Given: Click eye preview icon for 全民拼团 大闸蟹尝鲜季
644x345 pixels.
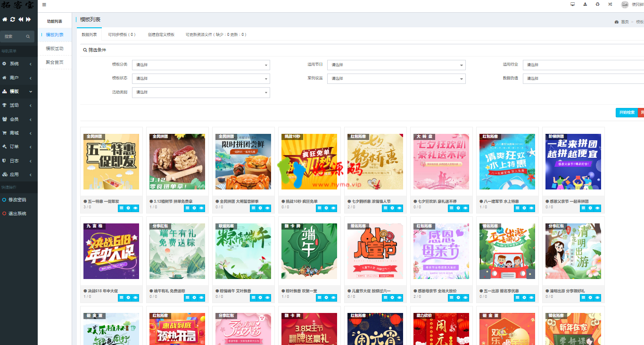Looking at the screenshot, I should [x=267, y=207].
